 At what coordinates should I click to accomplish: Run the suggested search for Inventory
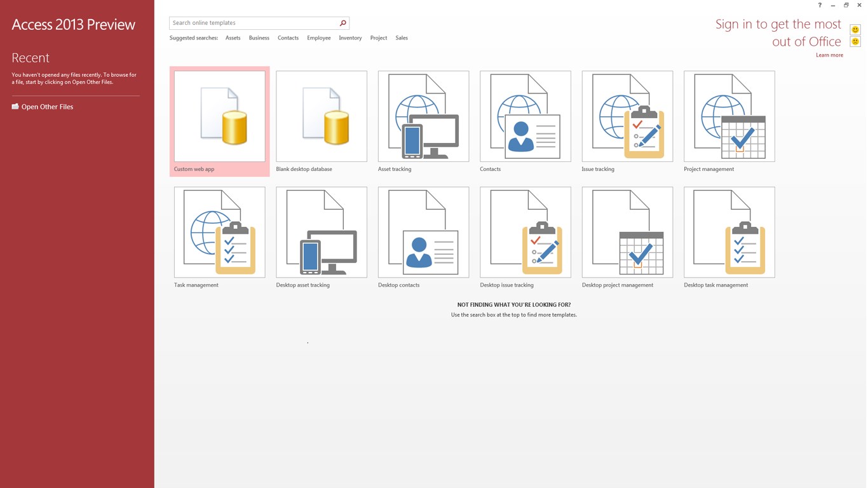350,37
